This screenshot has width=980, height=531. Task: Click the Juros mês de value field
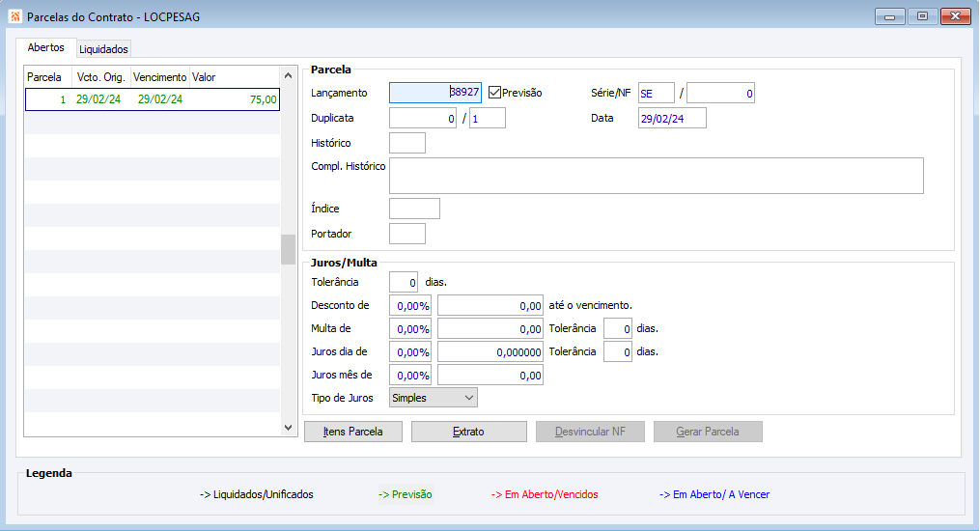[x=490, y=375]
